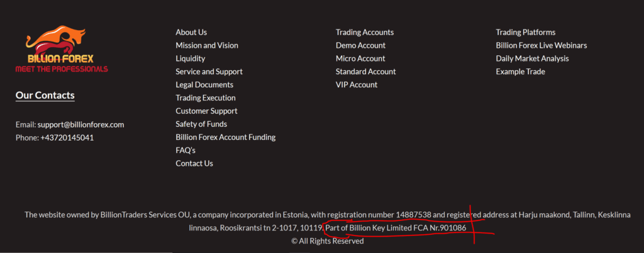
Task: Open the About Us link
Action: click(x=191, y=32)
